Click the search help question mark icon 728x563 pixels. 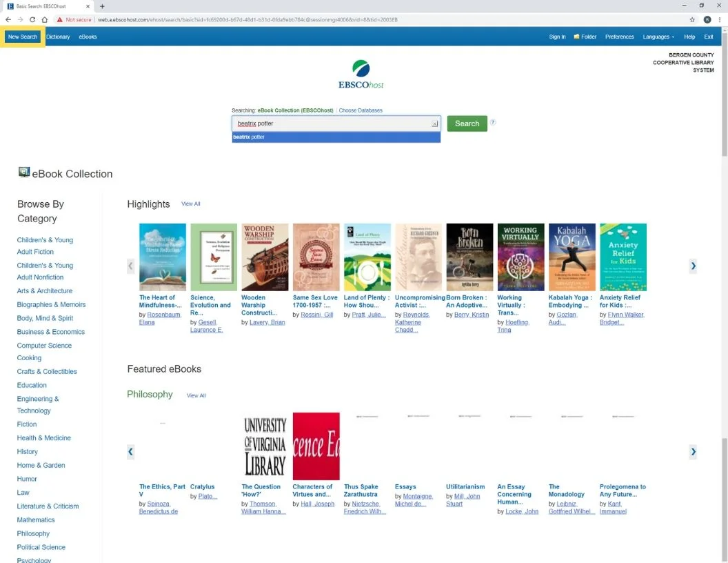[493, 122]
